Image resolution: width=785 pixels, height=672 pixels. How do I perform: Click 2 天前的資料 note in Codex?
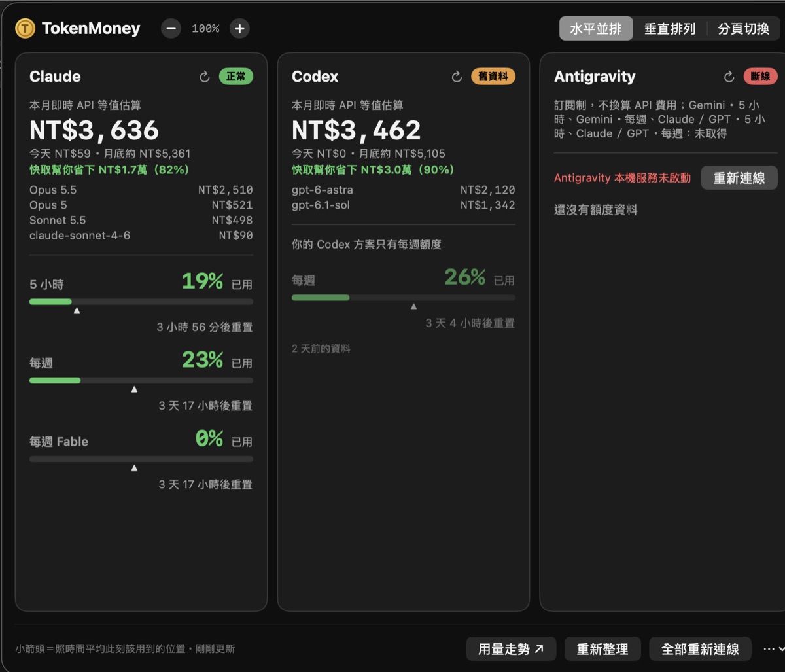(321, 349)
